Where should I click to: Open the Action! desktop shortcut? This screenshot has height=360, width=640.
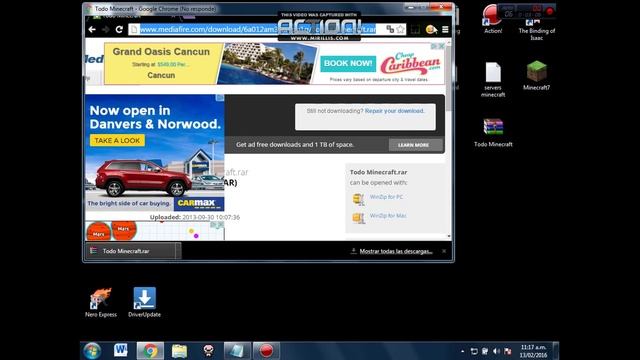[x=493, y=20]
